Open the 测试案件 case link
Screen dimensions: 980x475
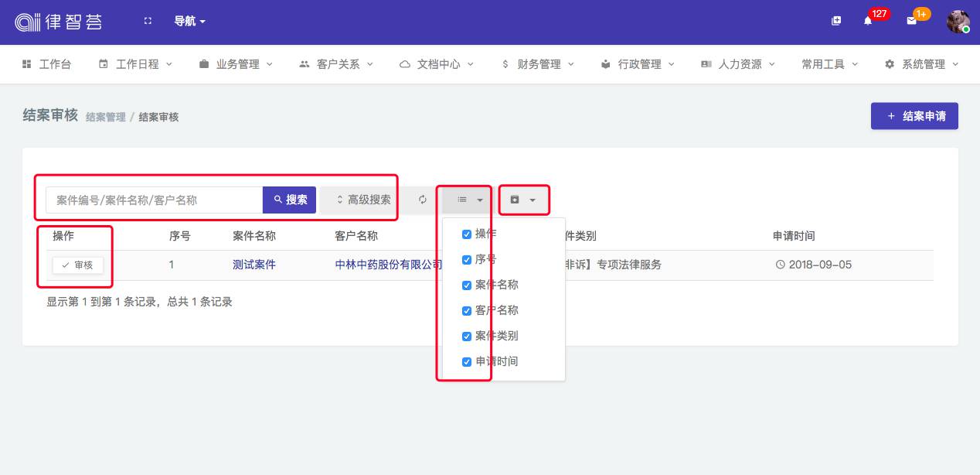pos(254,265)
